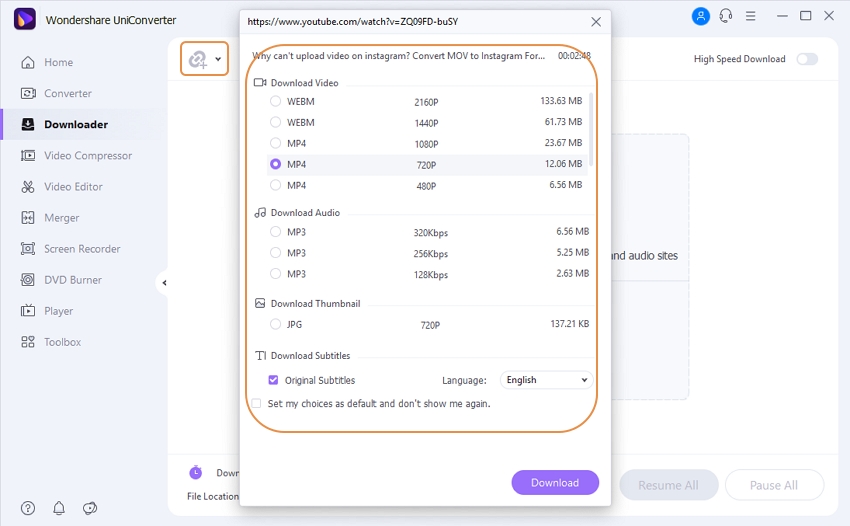This screenshot has width=850, height=526.
Task: Click the headset support icon
Action: click(726, 16)
